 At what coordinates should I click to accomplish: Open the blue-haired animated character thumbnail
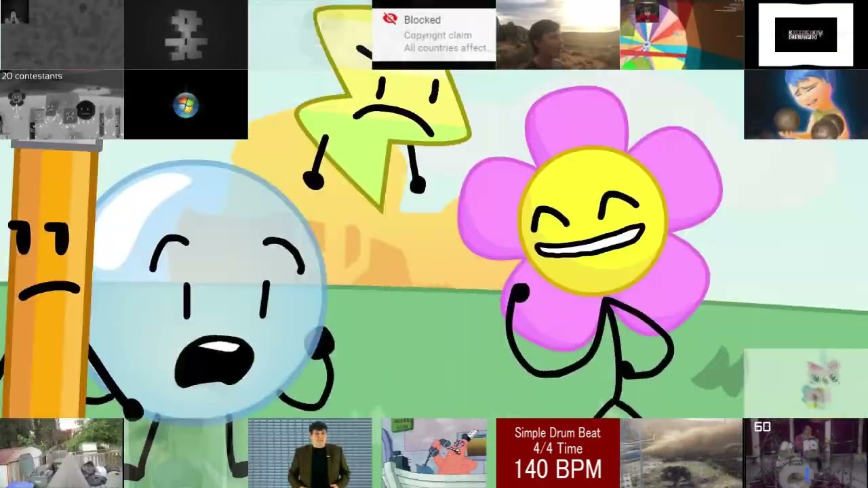click(806, 104)
